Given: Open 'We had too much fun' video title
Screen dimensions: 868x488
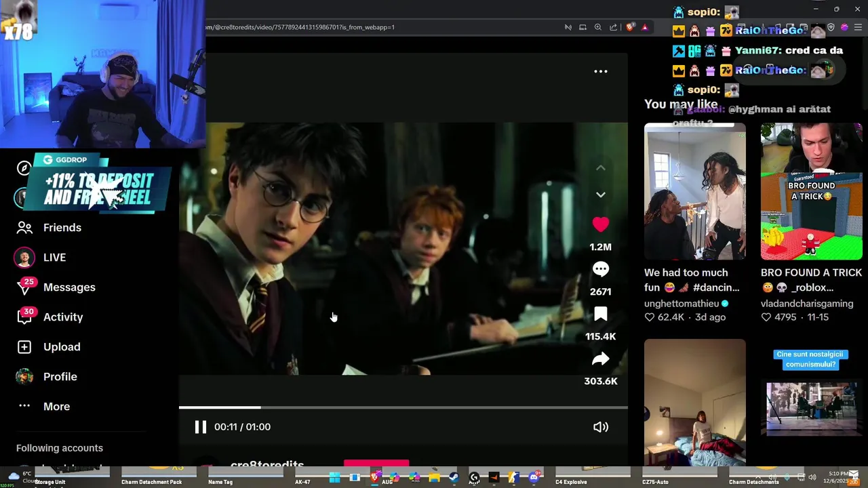Looking at the screenshot, I should [x=692, y=280].
